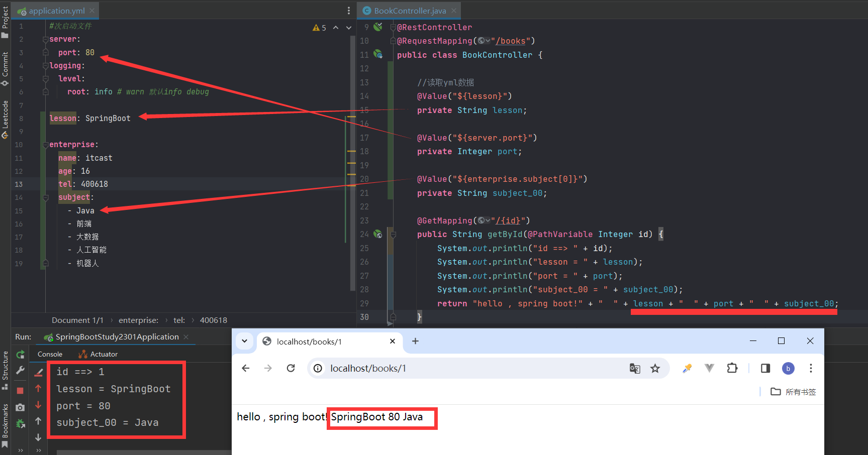This screenshot has height=455, width=868.
Task: Open the color picker eyedropper extension
Action: pyautogui.click(x=687, y=368)
